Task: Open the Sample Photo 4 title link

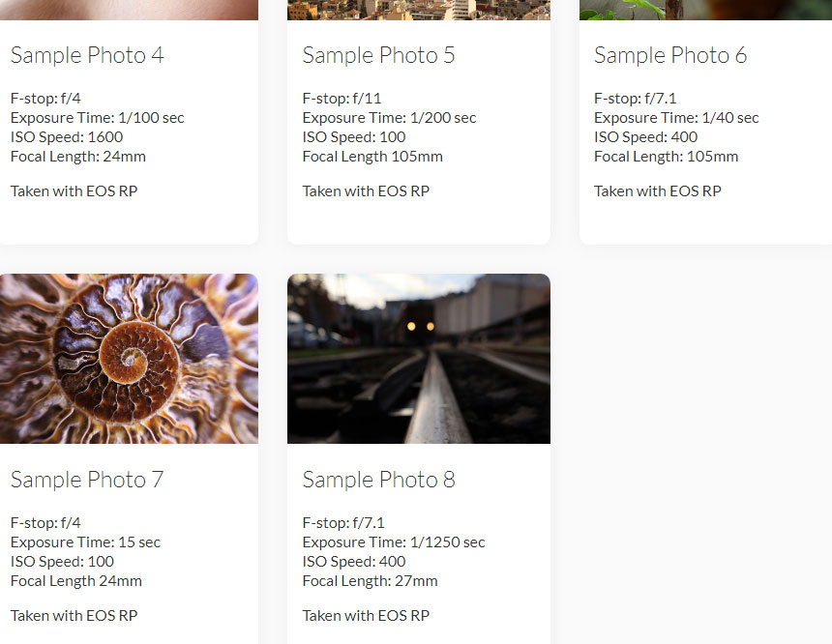Action: coord(87,55)
